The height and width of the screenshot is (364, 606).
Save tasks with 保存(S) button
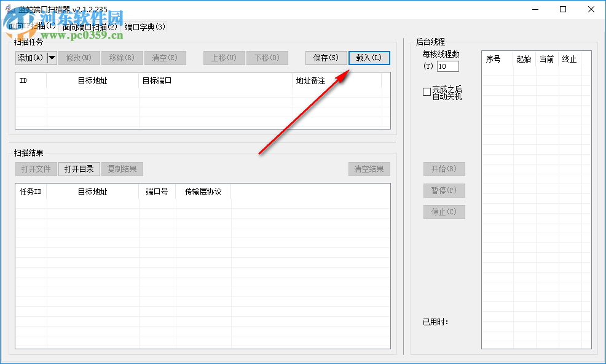326,58
